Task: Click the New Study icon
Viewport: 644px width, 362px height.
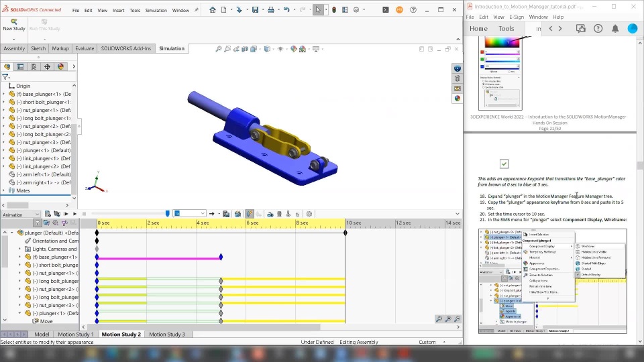Action: tap(13, 21)
